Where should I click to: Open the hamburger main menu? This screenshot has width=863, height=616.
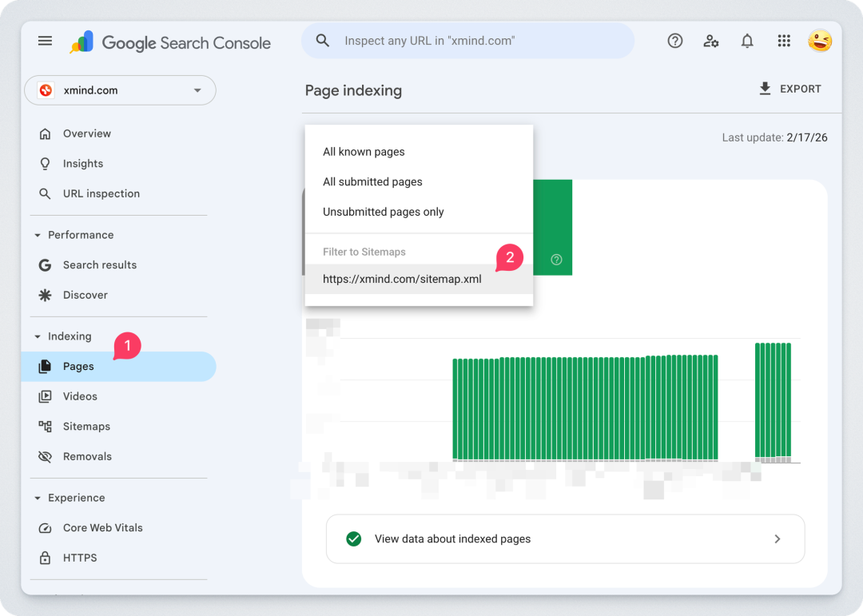pos(45,41)
